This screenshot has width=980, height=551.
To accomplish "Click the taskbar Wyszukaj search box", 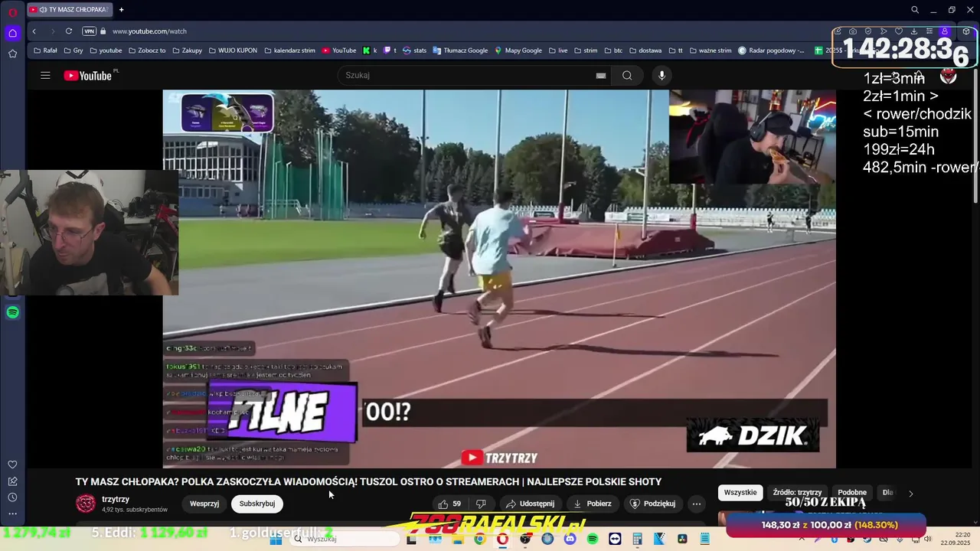I will pyautogui.click(x=345, y=539).
